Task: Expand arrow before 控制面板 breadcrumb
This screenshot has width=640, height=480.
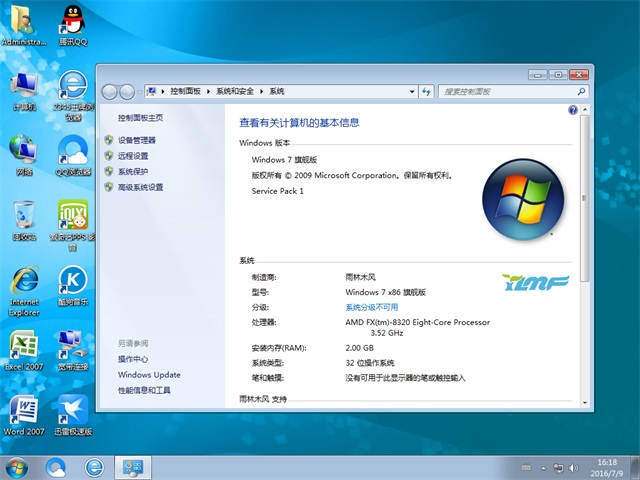Action: pos(162,91)
